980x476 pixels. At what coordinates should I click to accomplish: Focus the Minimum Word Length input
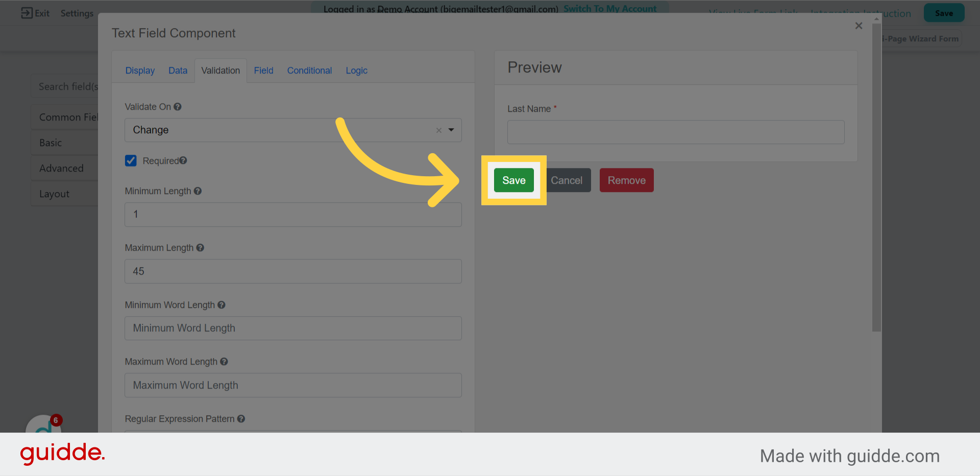(293, 328)
